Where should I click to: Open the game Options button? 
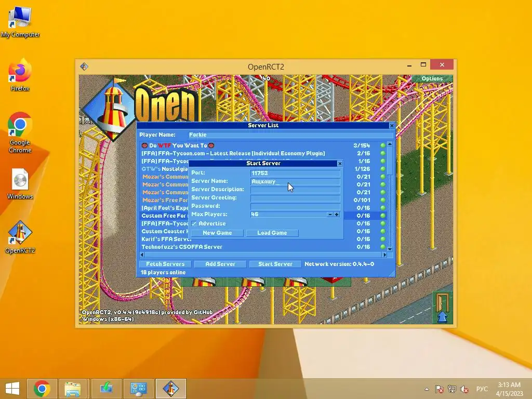432,78
